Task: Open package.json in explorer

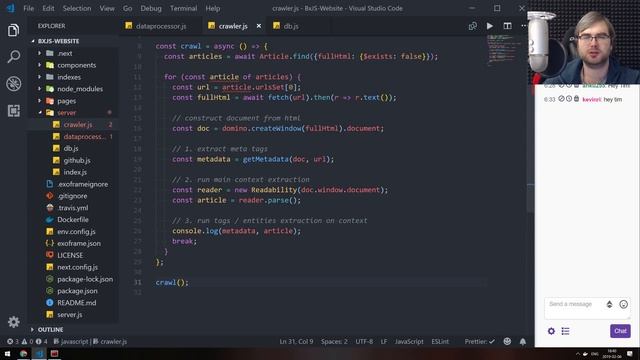Action: tap(77, 291)
